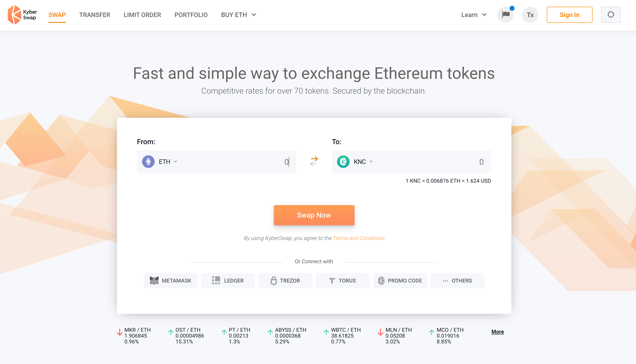Open the LIMIT ORDER page
The width and height of the screenshot is (636, 364).
(142, 15)
